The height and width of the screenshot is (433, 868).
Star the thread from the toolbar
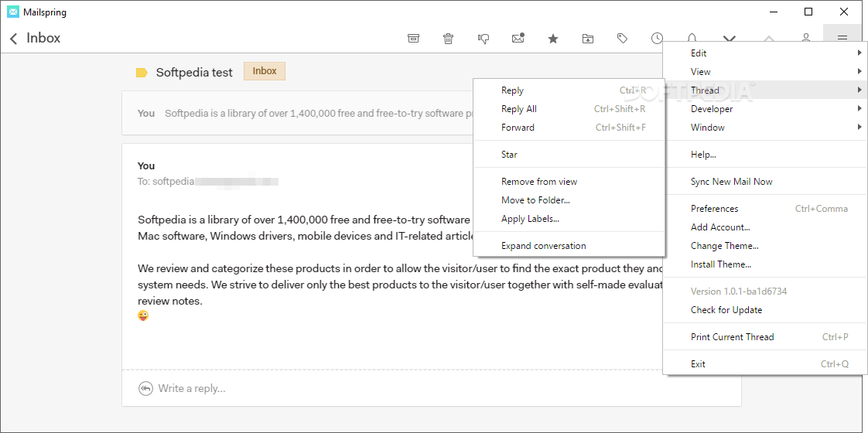(x=553, y=38)
